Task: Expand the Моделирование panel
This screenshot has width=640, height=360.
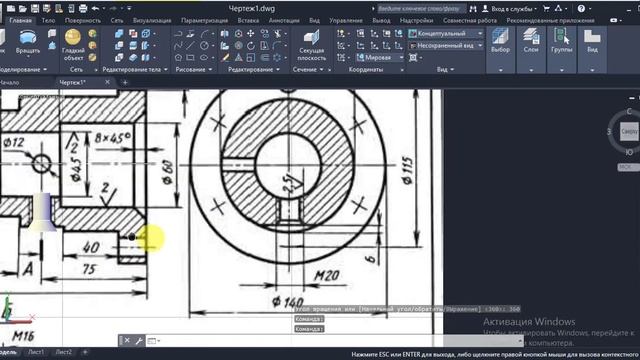Action: (24, 69)
